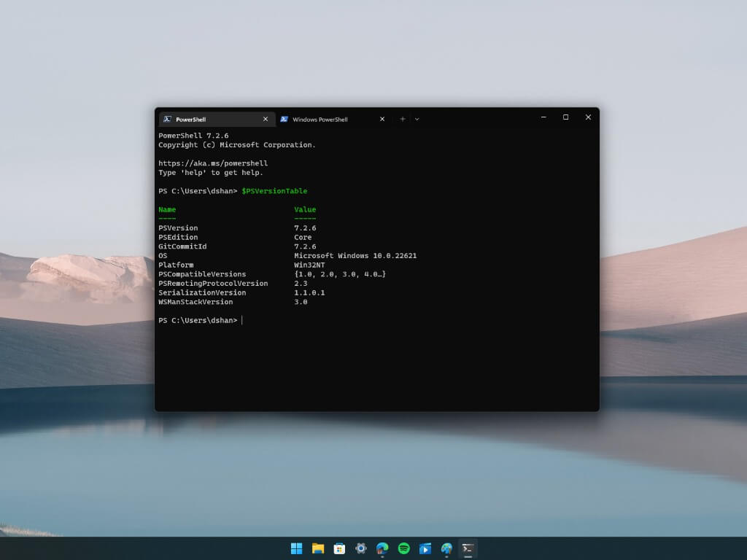
Task: Switch to the PowerShell tab
Action: coord(217,119)
